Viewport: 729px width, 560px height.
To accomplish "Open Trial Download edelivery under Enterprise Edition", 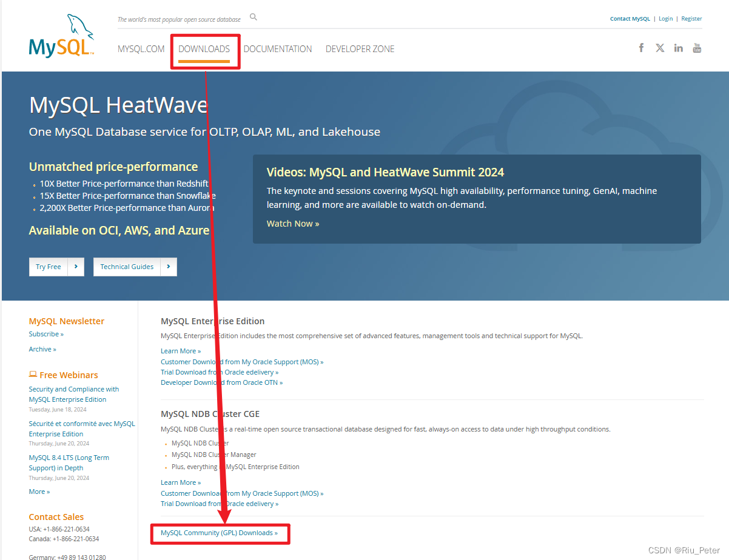I will click(220, 372).
